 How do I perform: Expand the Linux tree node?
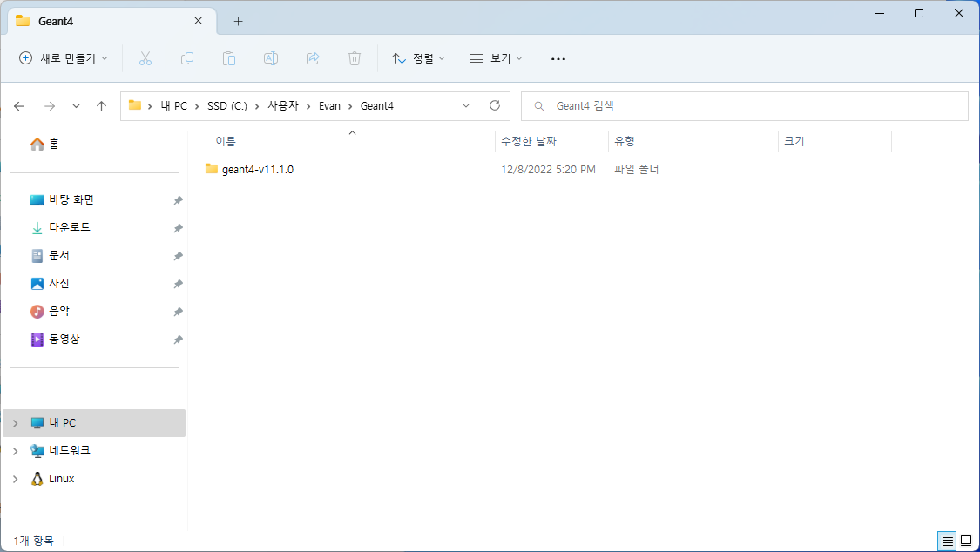point(15,479)
